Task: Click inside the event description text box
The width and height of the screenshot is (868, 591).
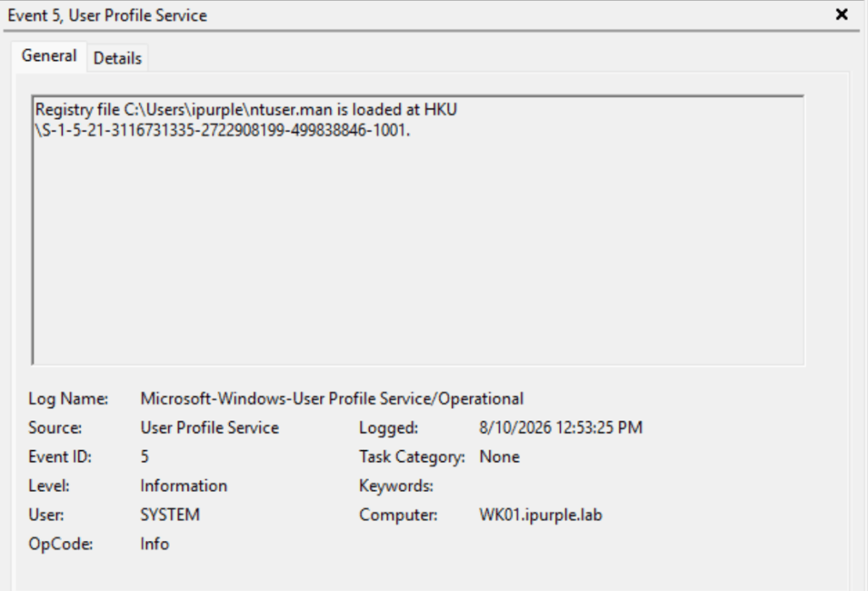Action: [x=418, y=230]
